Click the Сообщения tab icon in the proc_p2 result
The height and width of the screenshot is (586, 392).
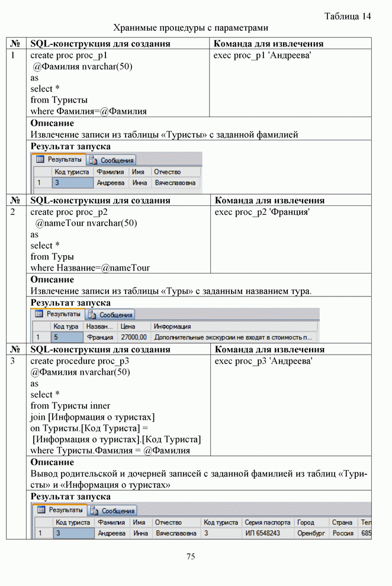(x=92, y=315)
